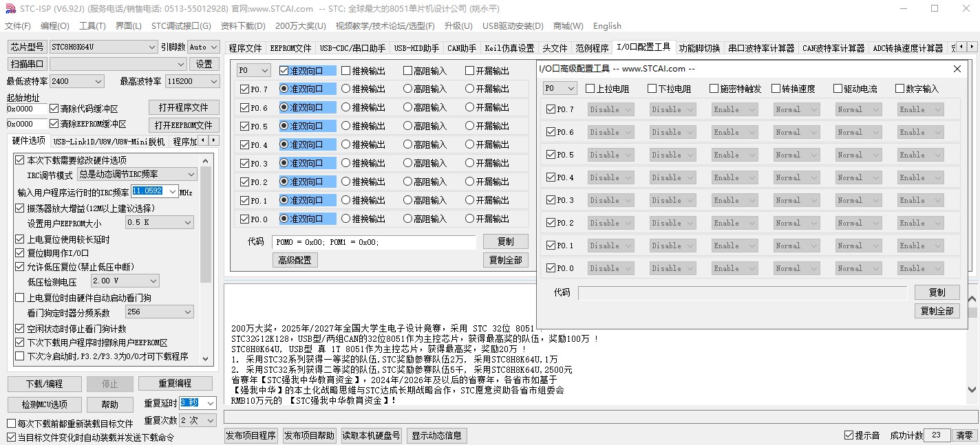Click the STC-ISP app icon in title bar
980x445 pixels.
[x=10, y=8]
